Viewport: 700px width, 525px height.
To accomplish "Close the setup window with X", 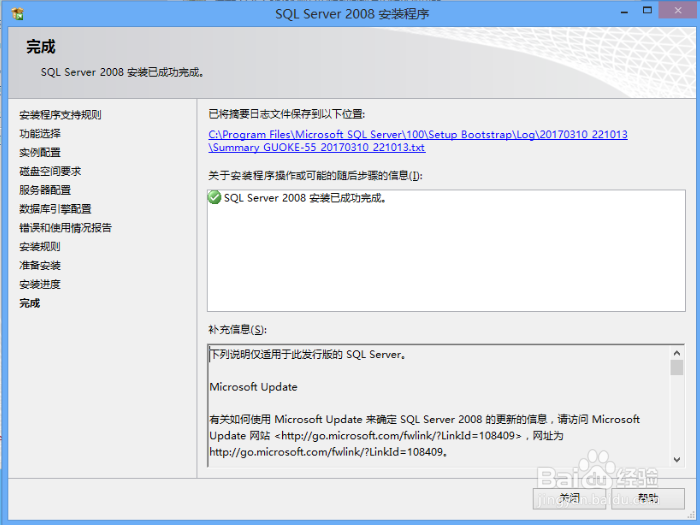I will (678, 10).
